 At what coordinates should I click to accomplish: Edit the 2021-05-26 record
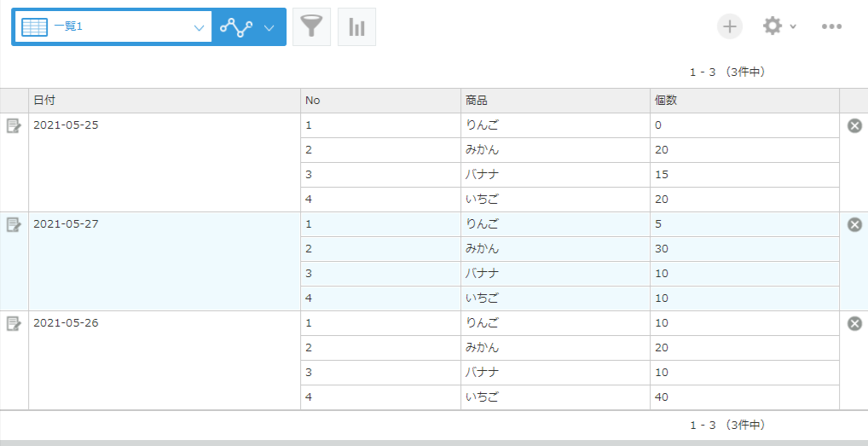pos(14,324)
